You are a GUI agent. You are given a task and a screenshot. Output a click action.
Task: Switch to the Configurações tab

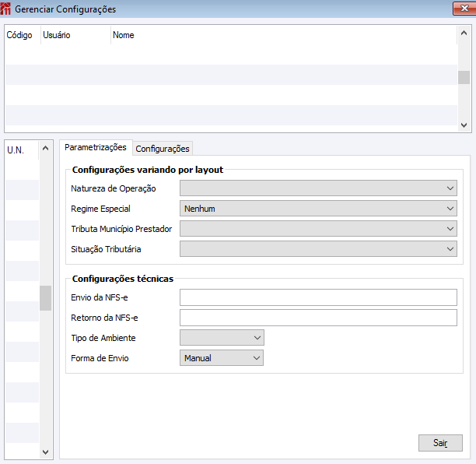tap(163, 149)
